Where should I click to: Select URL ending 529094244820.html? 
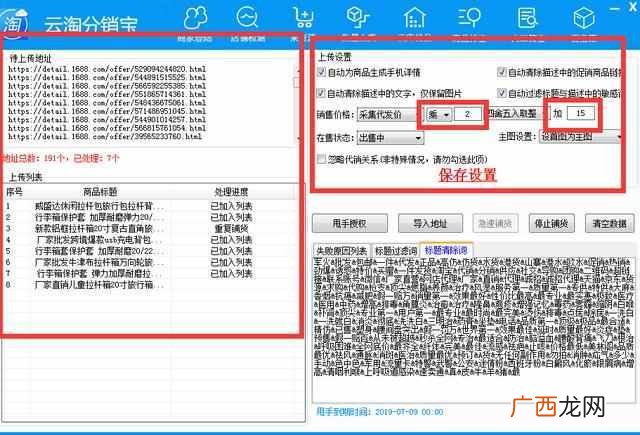[107, 69]
